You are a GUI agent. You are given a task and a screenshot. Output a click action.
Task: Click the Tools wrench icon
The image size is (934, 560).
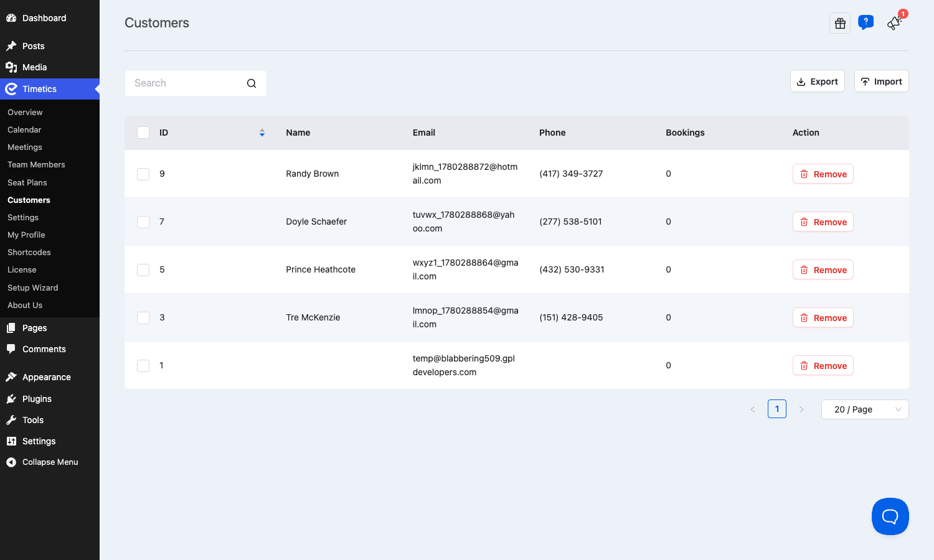point(11,420)
